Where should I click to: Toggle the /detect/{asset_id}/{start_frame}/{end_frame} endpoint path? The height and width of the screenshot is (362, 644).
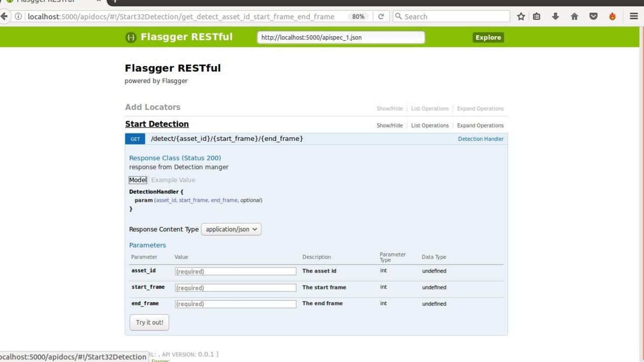click(227, 139)
